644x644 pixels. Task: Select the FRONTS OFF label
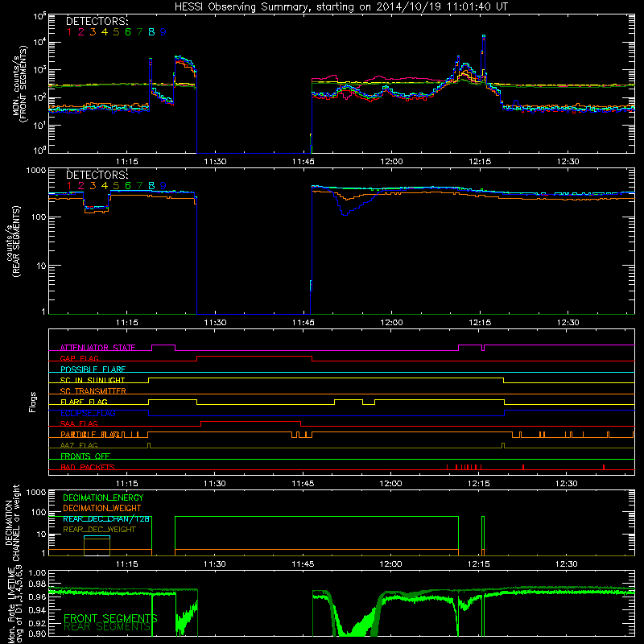(x=85, y=456)
